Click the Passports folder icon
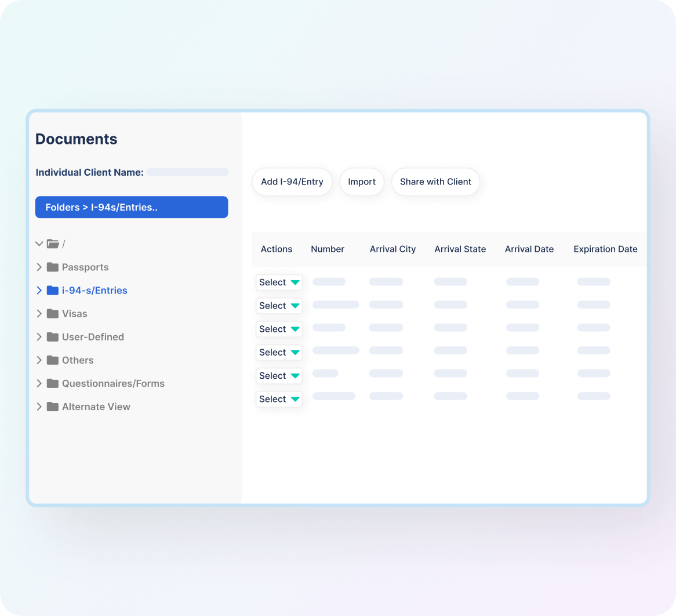 pos(53,267)
